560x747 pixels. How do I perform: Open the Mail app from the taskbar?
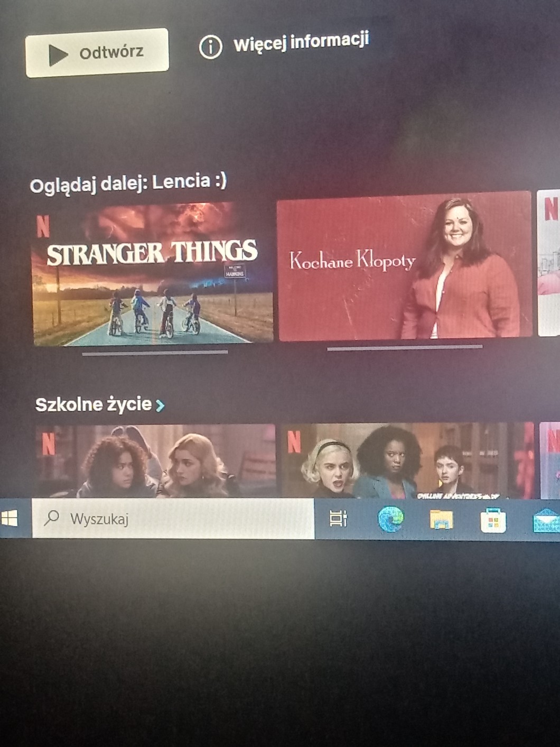click(546, 520)
